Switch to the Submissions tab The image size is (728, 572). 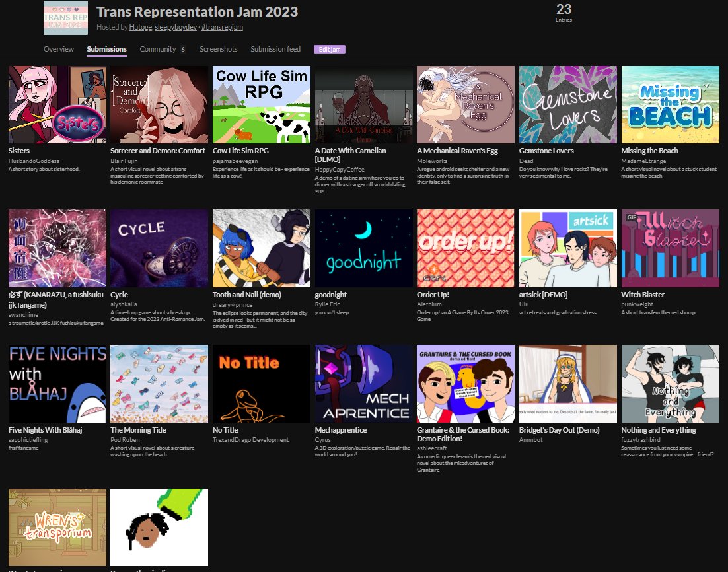coord(107,49)
